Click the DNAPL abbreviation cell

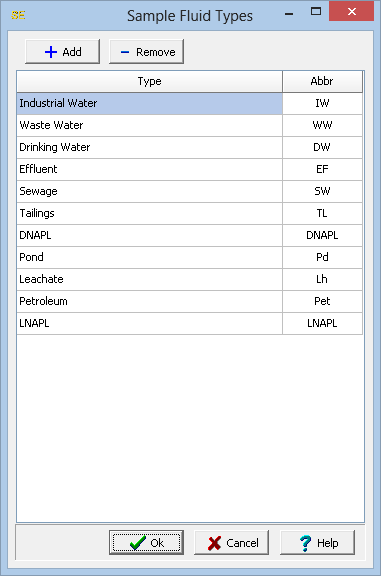pos(322,235)
